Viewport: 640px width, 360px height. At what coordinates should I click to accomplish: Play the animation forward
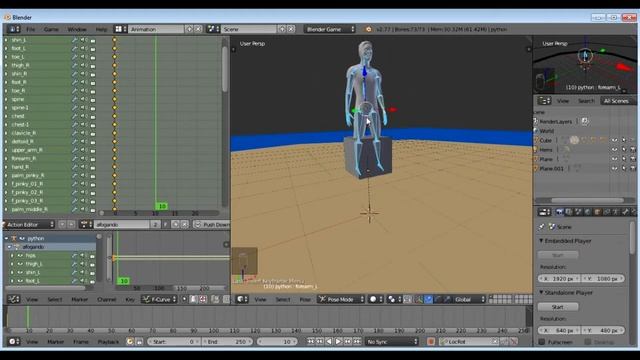point(338,342)
